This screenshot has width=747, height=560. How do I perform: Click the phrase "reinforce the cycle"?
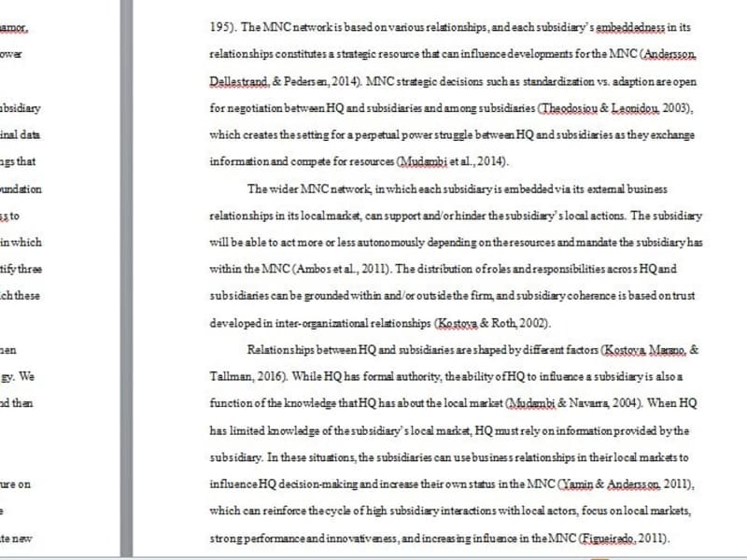click(x=307, y=511)
